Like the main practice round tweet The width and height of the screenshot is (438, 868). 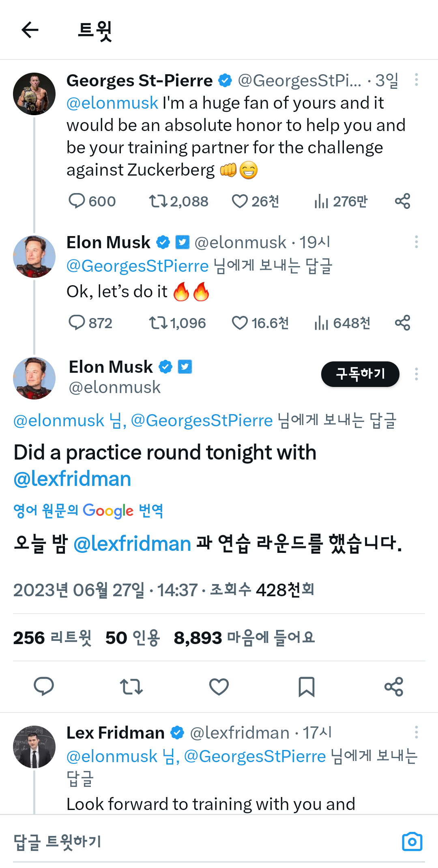(x=219, y=687)
